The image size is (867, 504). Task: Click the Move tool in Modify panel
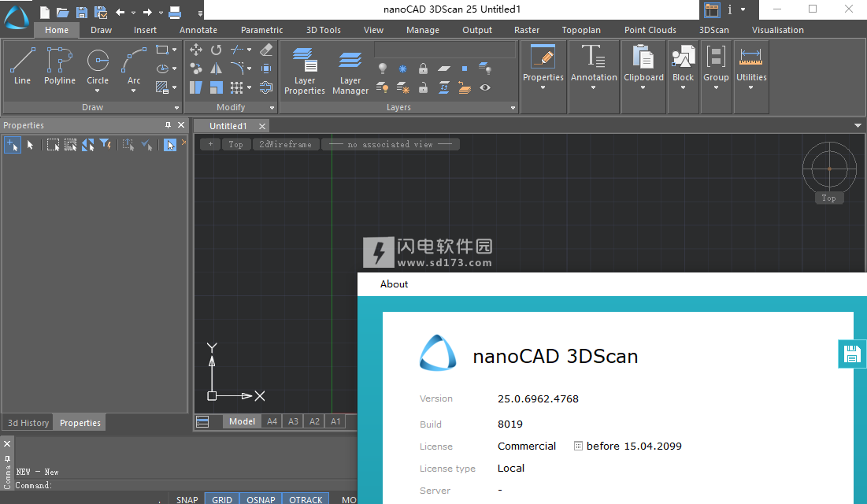click(196, 50)
